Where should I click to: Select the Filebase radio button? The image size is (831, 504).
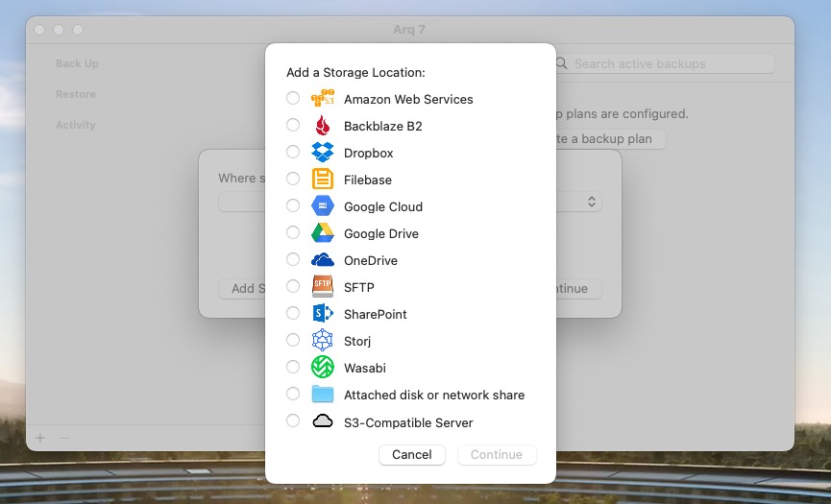click(x=293, y=179)
